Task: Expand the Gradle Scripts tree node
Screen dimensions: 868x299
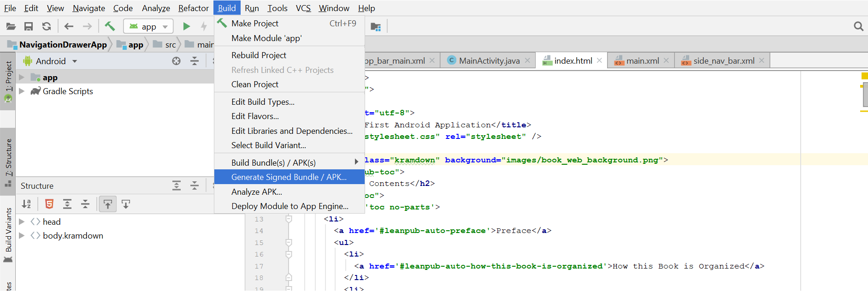Action: [21, 91]
